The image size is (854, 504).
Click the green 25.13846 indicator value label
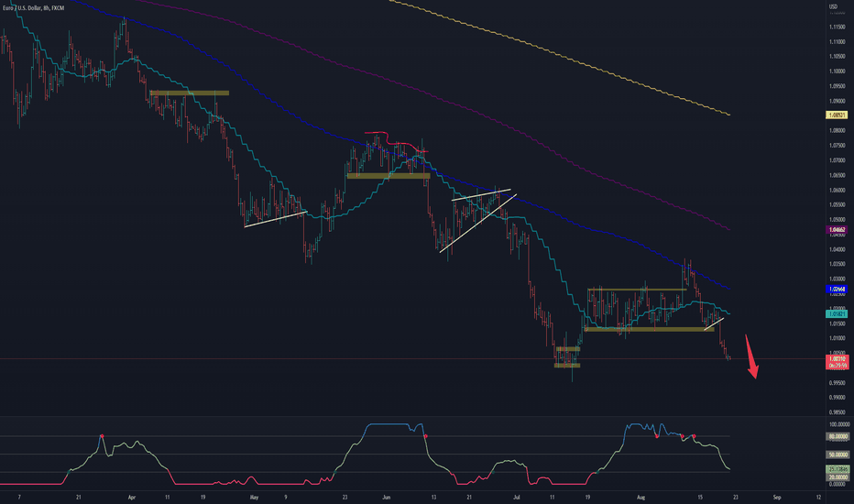coord(838,468)
